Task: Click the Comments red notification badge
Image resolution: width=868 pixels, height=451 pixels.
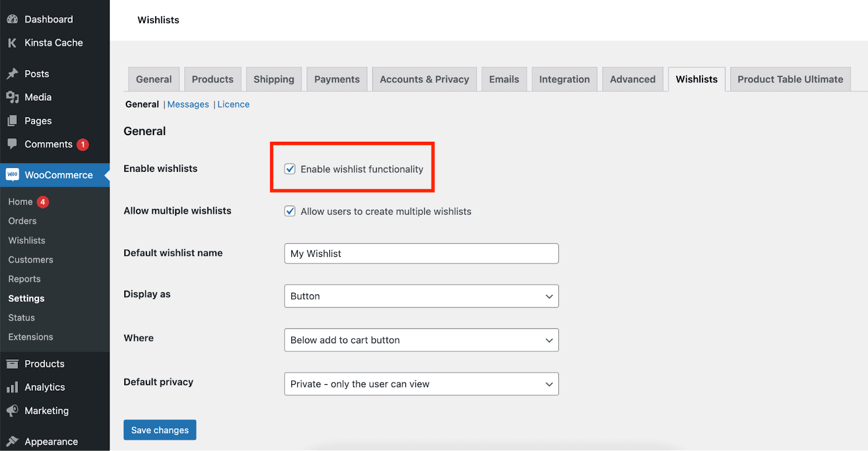Action: pyautogui.click(x=82, y=145)
